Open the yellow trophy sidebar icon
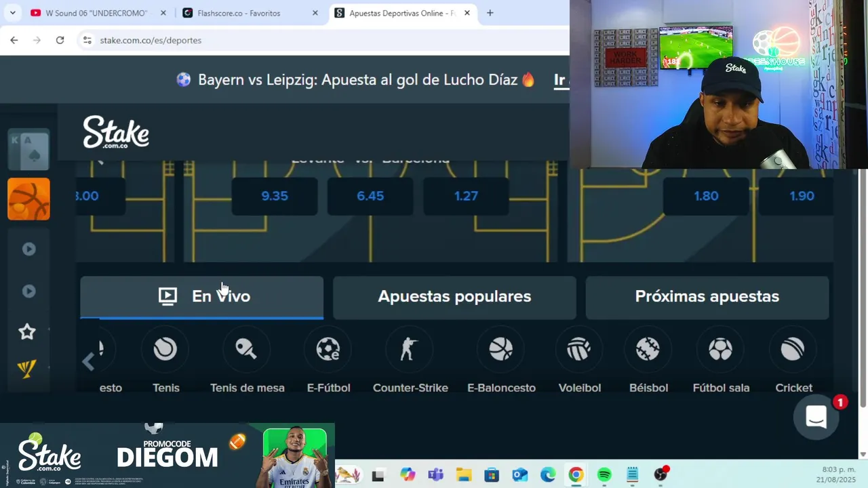The width and height of the screenshot is (868, 488). click(27, 369)
